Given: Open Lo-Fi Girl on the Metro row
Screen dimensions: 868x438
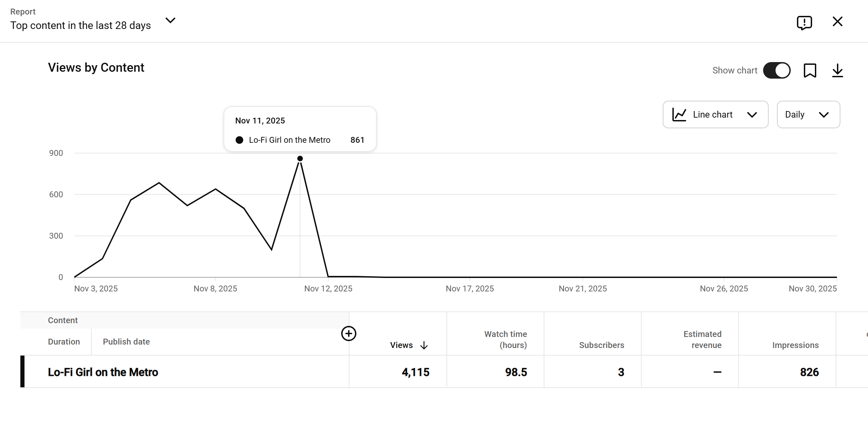Looking at the screenshot, I should 103,372.
